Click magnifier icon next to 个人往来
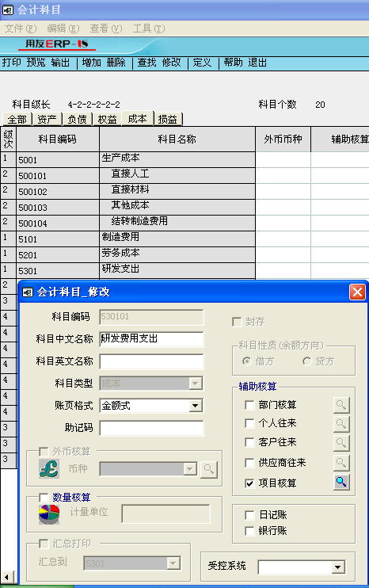The image size is (369, 588). tap(341, 423)
